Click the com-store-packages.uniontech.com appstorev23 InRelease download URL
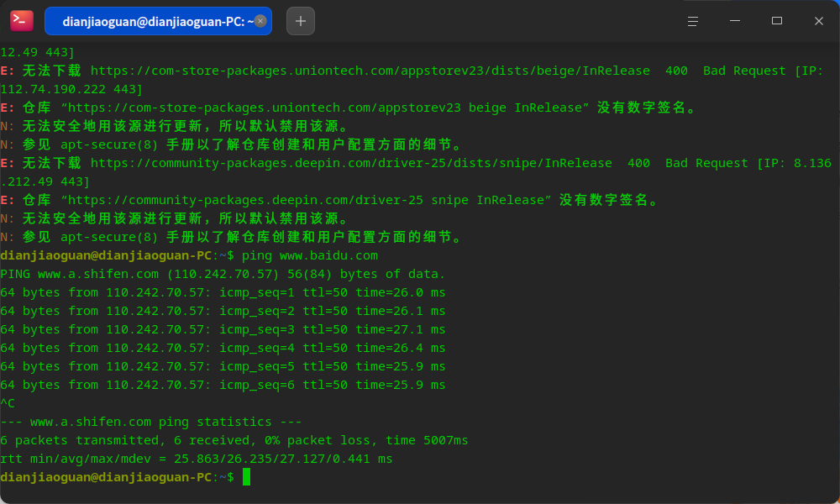 [370, 71]
